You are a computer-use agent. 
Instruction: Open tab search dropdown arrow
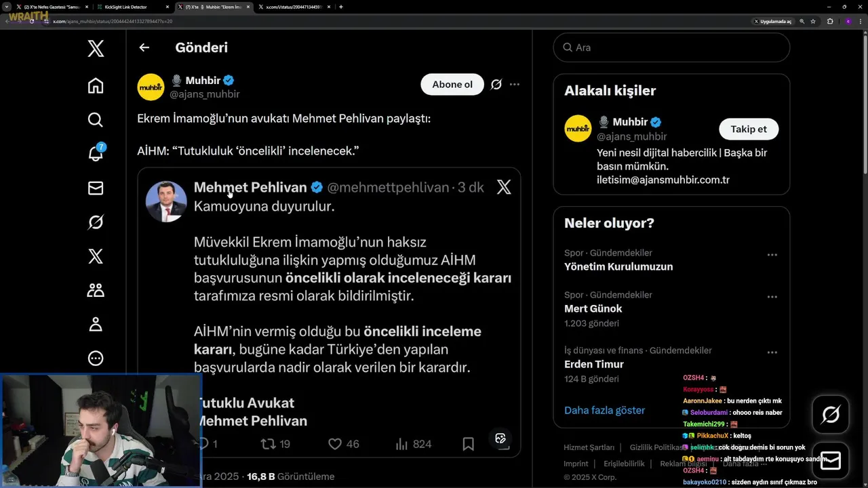pyautogui.click(x=6, y=7)
